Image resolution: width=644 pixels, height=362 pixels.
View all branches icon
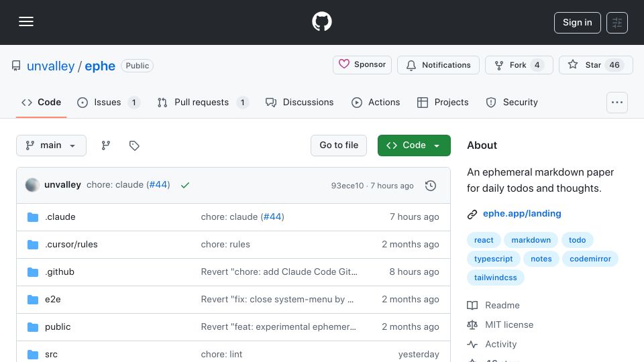[x=105, y=145]
